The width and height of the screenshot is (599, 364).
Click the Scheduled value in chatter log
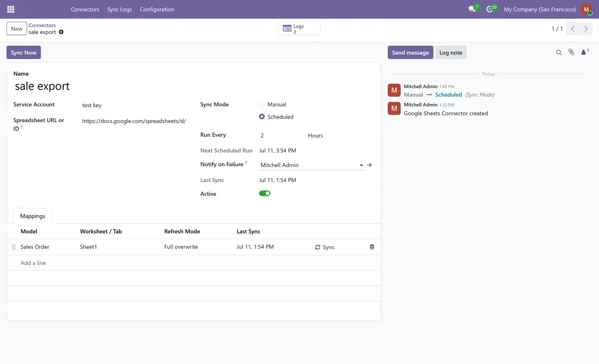tap(448, 95)
